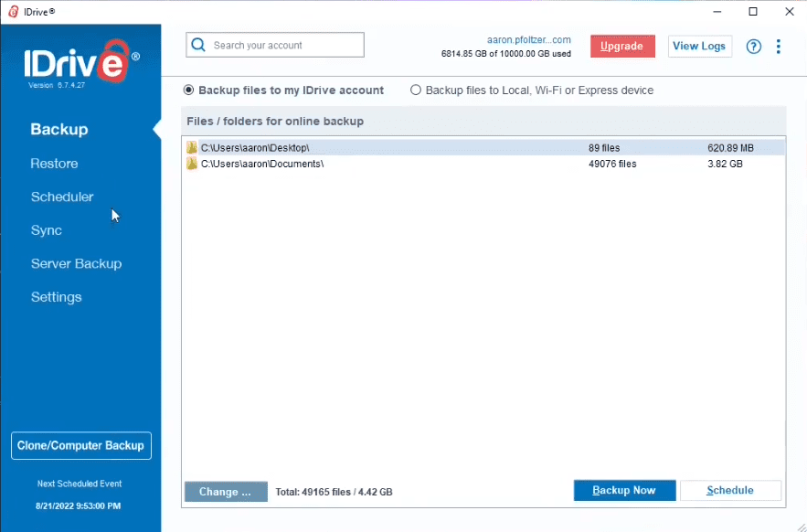Screen dimensions: 807x532
Task: Select the C:\Users\aaron\Desktop\ row
Action: pyautogui.click(x=483, y=148)
